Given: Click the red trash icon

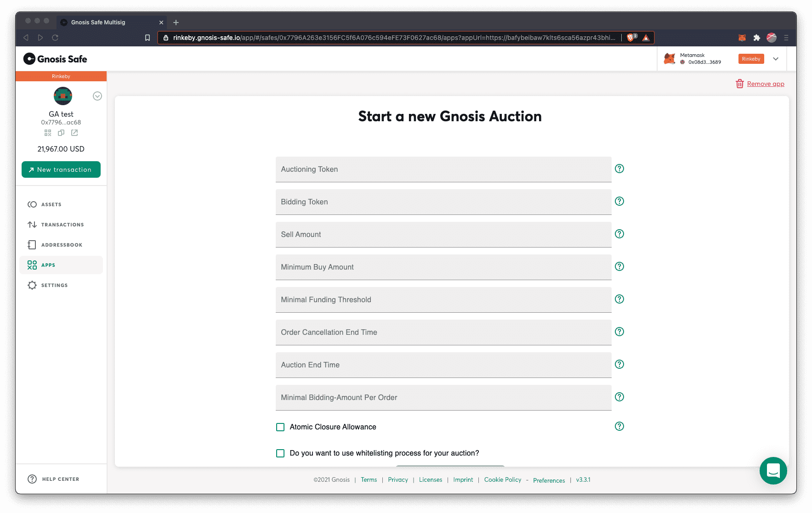Looking at the screenshot, I should 740,84.
